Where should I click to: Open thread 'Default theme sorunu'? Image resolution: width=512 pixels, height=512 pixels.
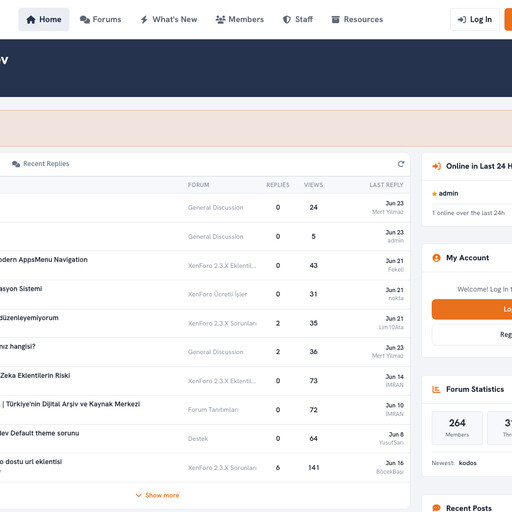pyautogui.click(x=40, y=433)
